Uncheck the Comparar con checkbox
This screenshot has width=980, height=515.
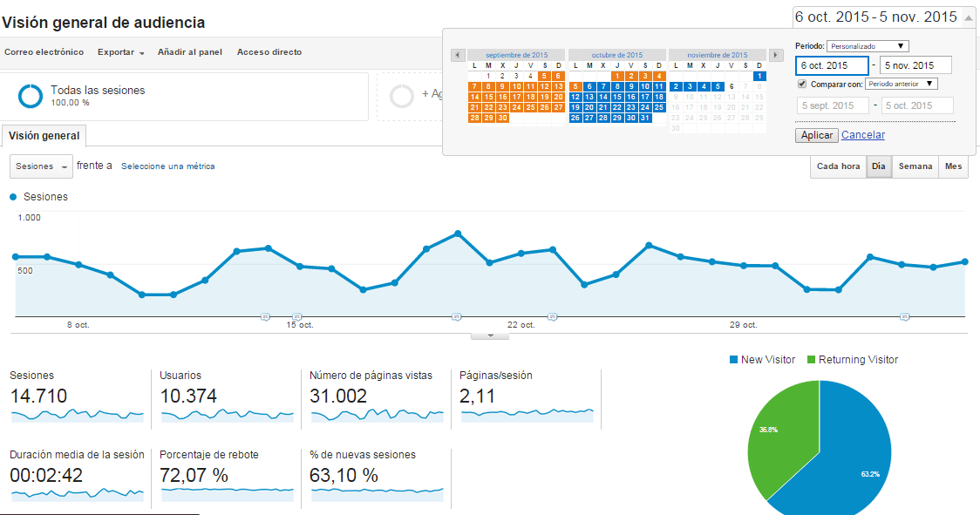[802, 85]
